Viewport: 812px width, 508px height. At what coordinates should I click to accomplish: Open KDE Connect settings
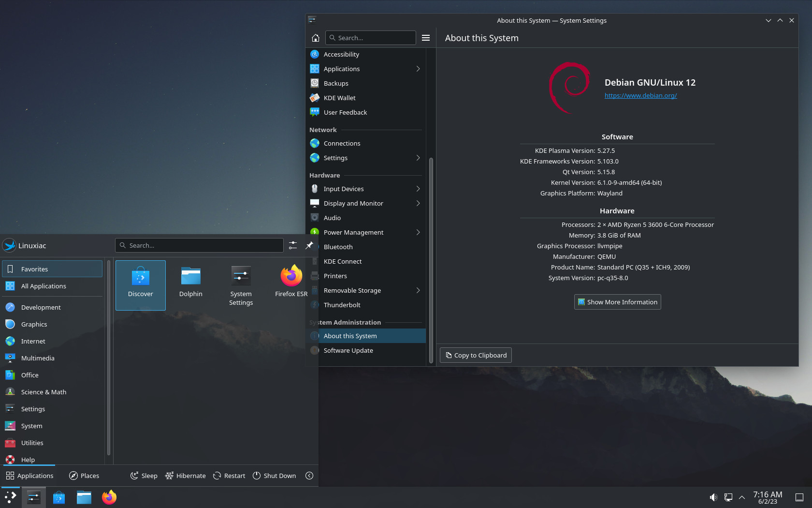coord(372,261)
